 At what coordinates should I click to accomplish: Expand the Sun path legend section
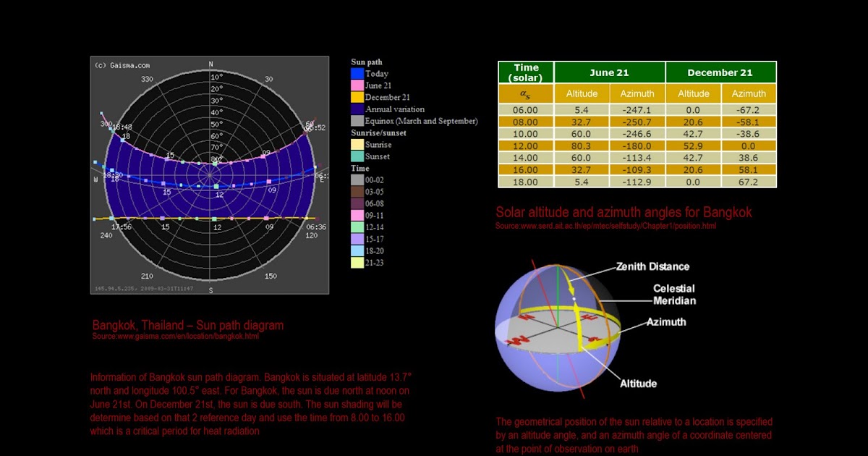[366, 62]
